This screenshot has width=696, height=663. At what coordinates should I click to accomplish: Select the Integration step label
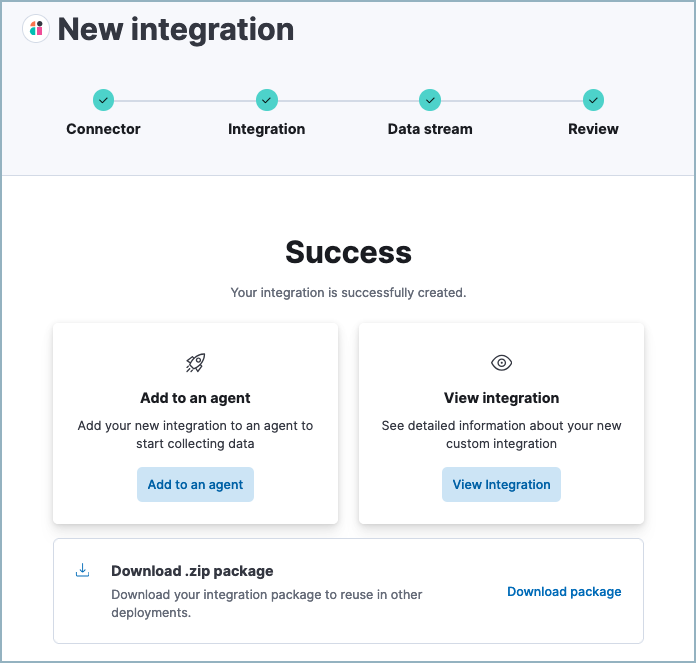coord(266,129)
